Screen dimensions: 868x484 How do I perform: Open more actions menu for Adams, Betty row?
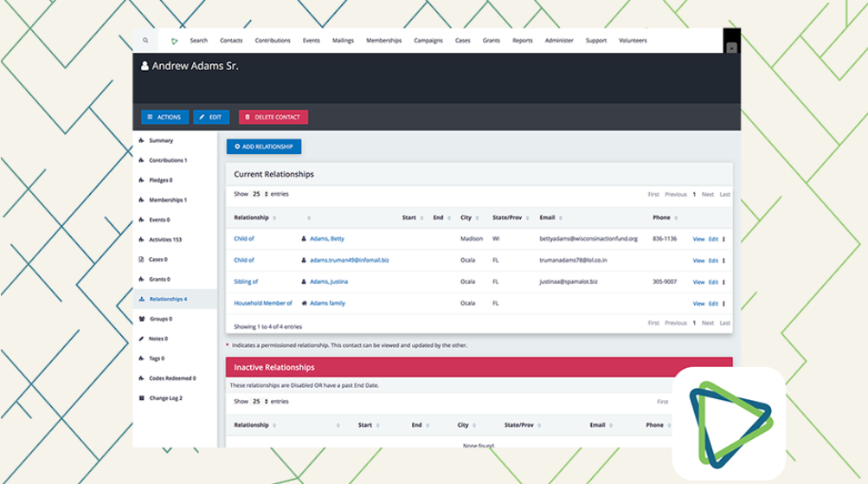point(723,239)
